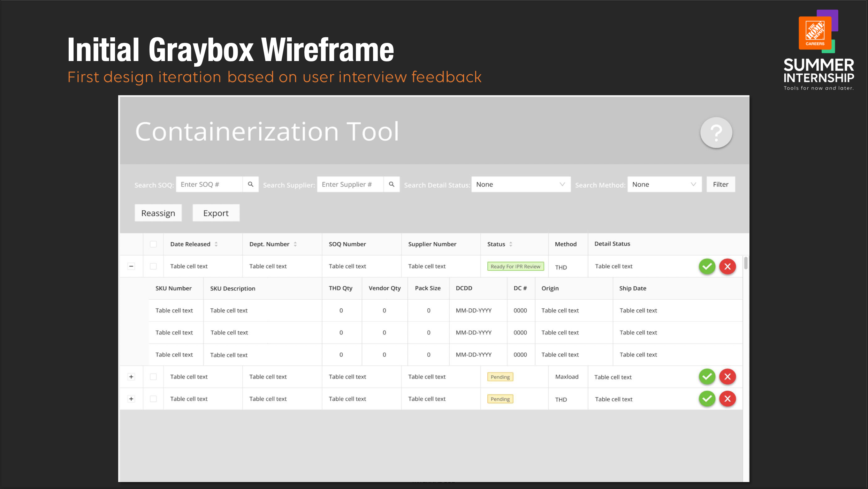Click the Enter Supplier # input field
Image resolution: width=868 pixels, height=489 pixels.
tap(350, 184)
